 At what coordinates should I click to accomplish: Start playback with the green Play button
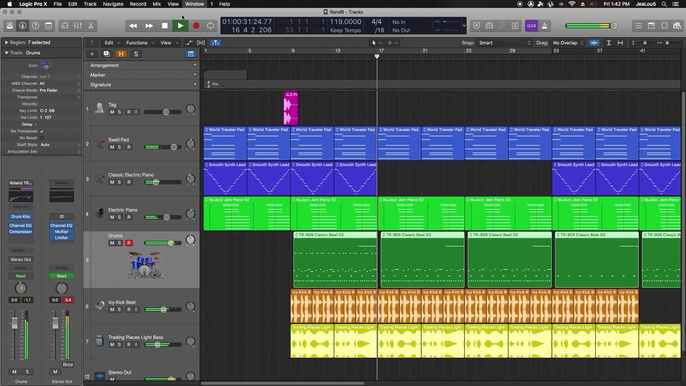180,26
